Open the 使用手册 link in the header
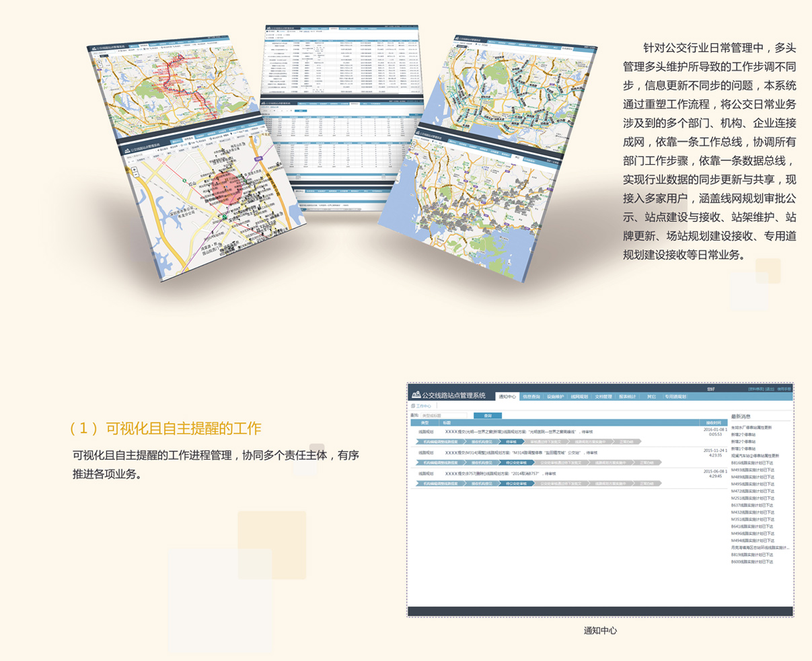This screenshot has height=661, width=812. [784, 389]
